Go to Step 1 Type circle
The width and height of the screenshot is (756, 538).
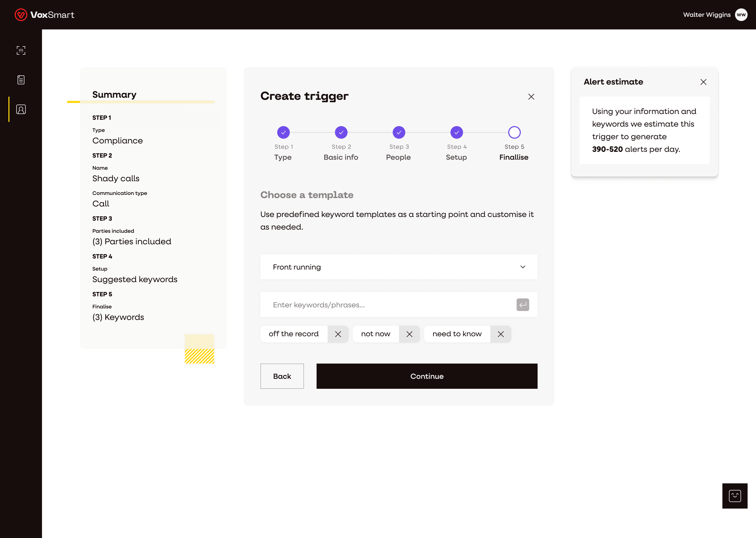[283, 132]
